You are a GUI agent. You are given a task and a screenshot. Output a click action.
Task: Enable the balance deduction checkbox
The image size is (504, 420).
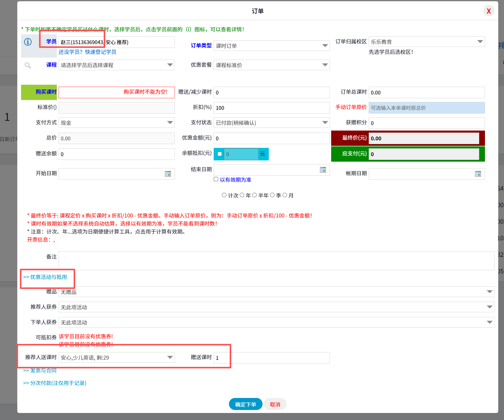point(220,154)
